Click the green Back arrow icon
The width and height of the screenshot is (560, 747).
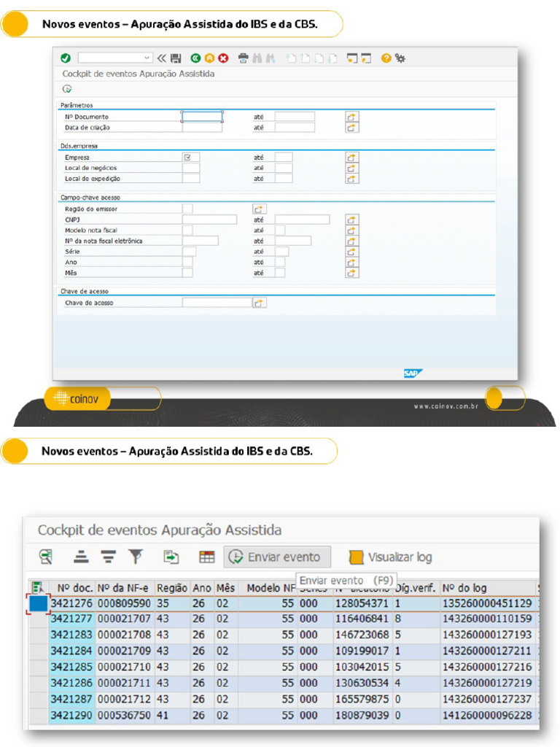pos(195,58)
